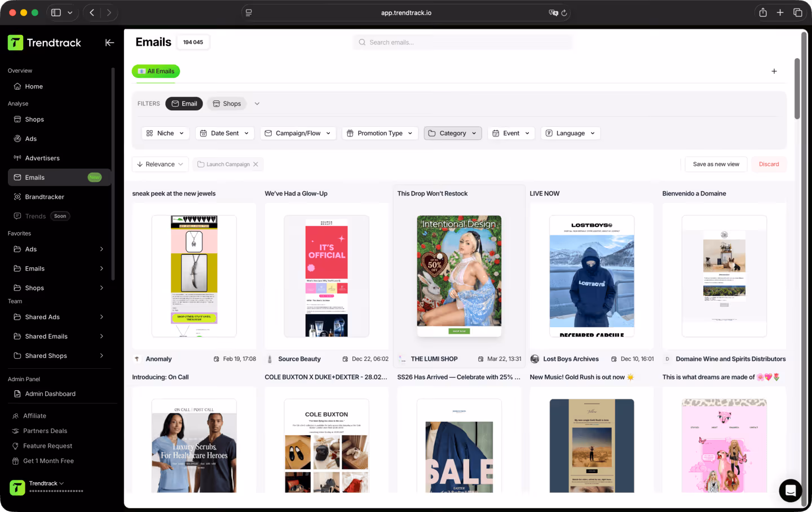Click browser Share icon
The width and height of the screenshot is (812, 512).
pos(763,12)
